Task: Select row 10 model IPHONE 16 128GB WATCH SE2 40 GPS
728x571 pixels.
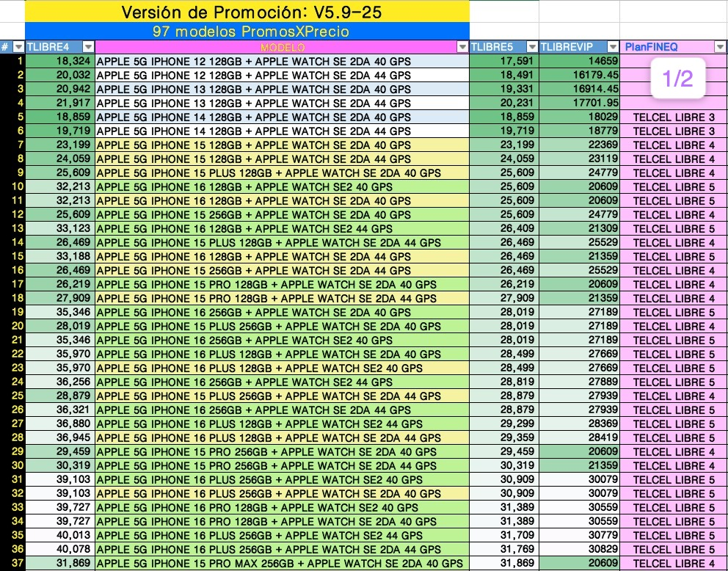Action: (283, 186)
